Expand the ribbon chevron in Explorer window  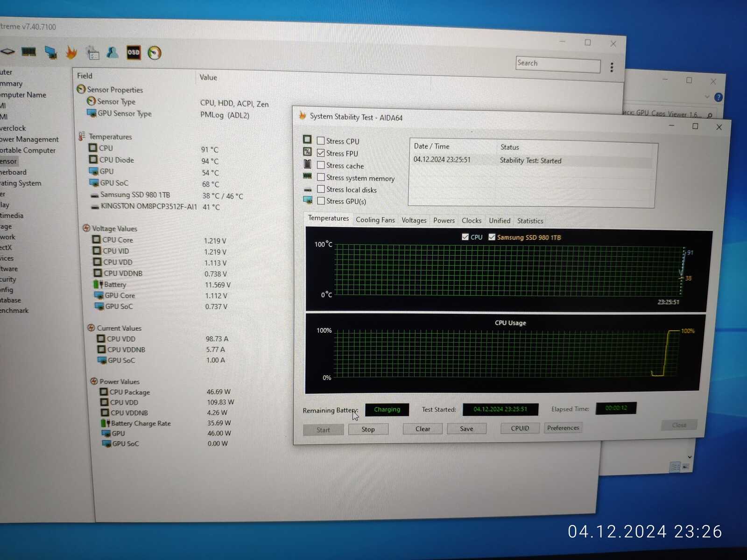[x=707, y=97]
